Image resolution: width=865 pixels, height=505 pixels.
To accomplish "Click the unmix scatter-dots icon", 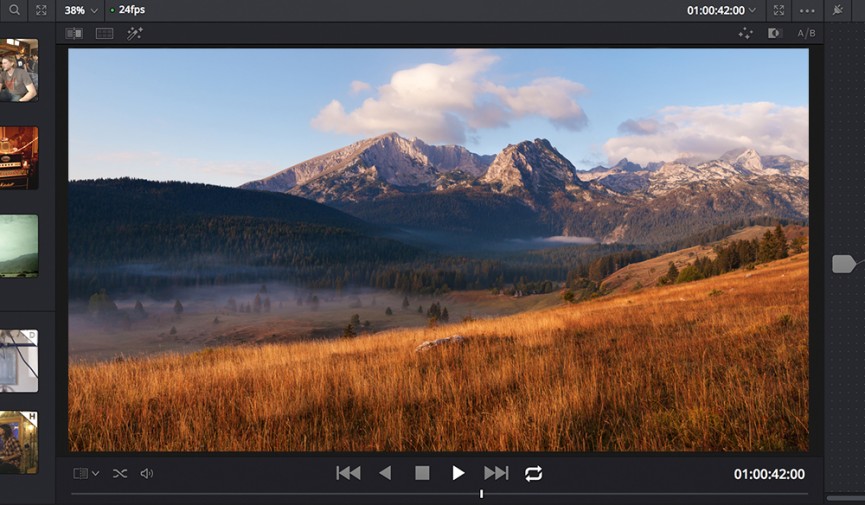I will point(745,34).
